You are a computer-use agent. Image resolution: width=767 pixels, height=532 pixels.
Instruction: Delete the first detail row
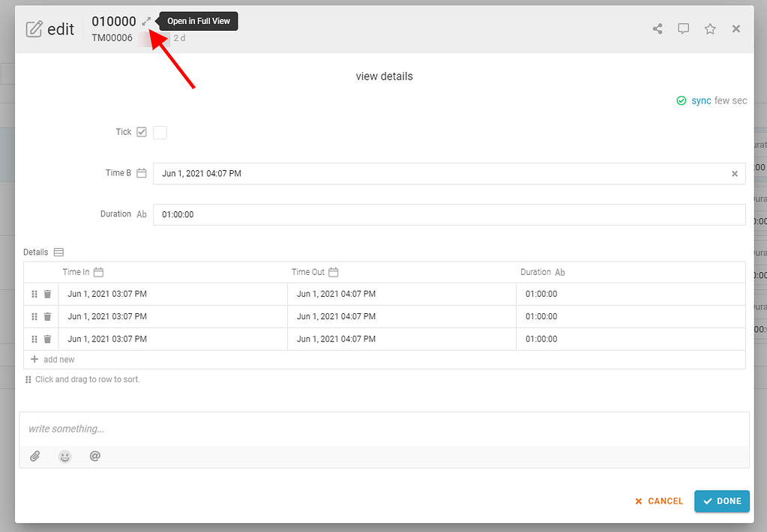[46, 294]
